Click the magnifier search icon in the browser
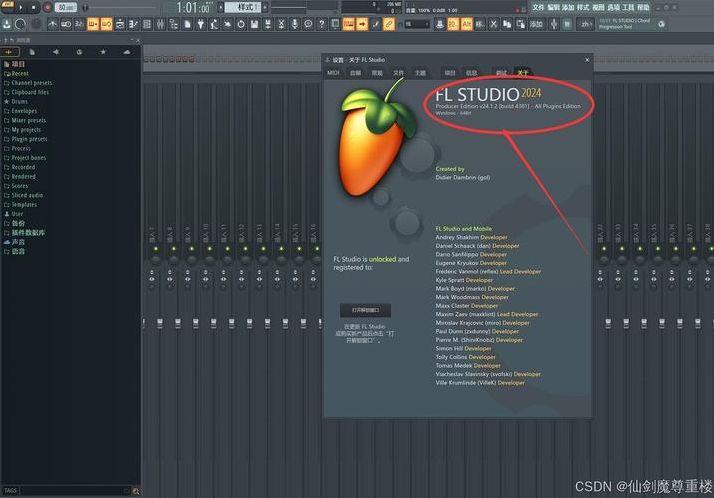 tap(136, 491)
